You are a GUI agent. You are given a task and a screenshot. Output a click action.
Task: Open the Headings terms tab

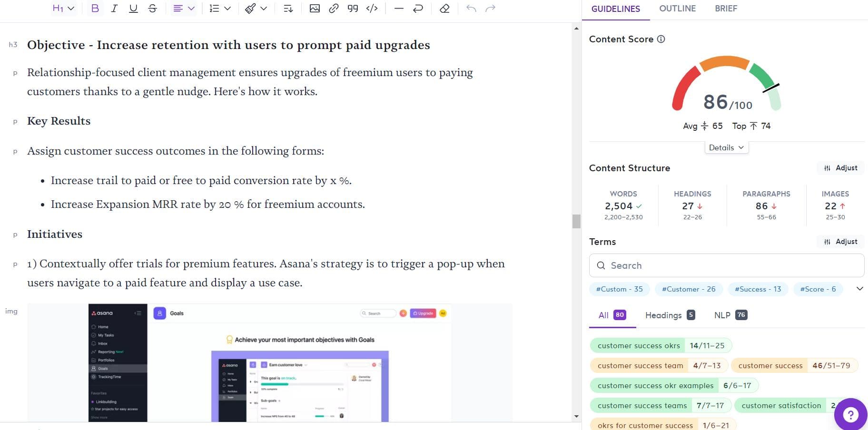point(670,315)
